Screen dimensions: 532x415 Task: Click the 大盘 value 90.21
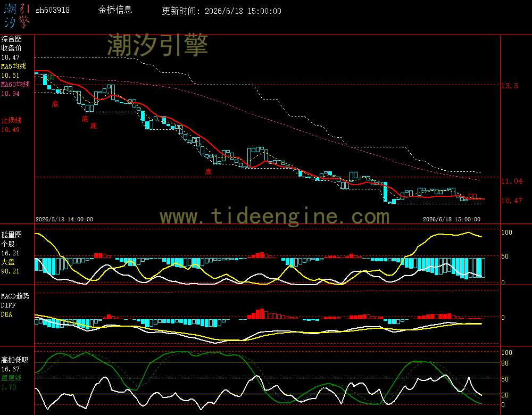point(11,271)
